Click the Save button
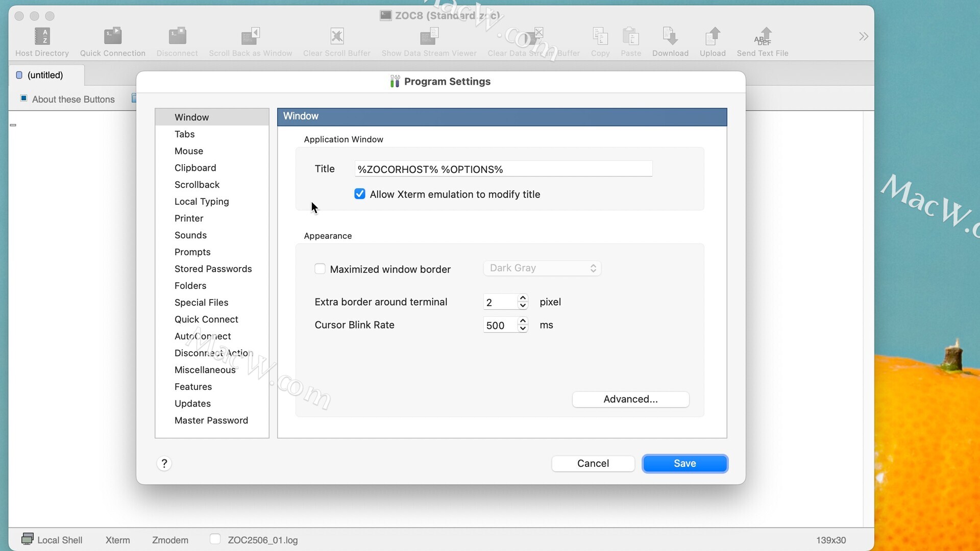 (x=684, y=463)
